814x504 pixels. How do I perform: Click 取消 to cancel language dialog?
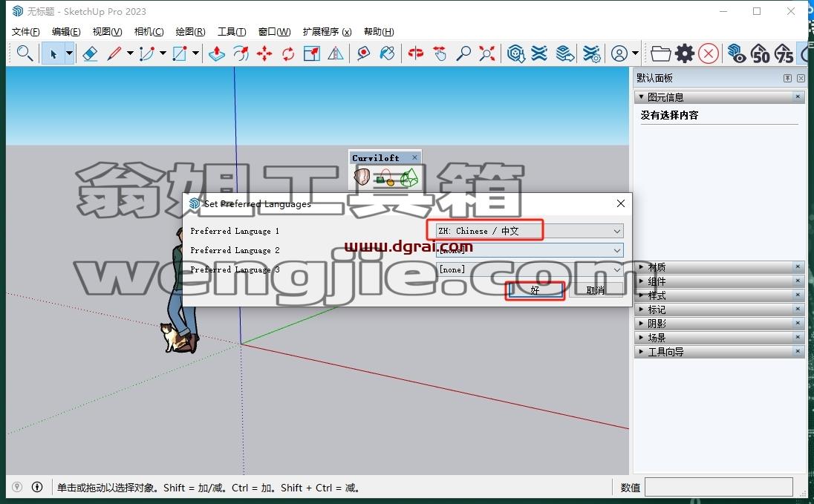[x=596, y=290]
